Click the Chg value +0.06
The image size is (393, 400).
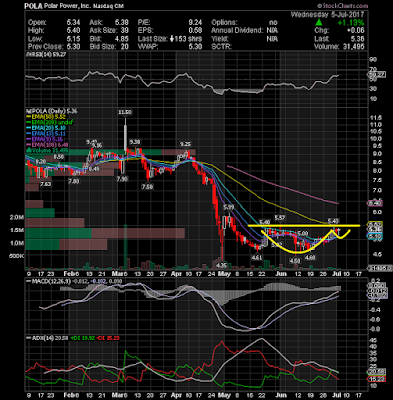[355, 31]
